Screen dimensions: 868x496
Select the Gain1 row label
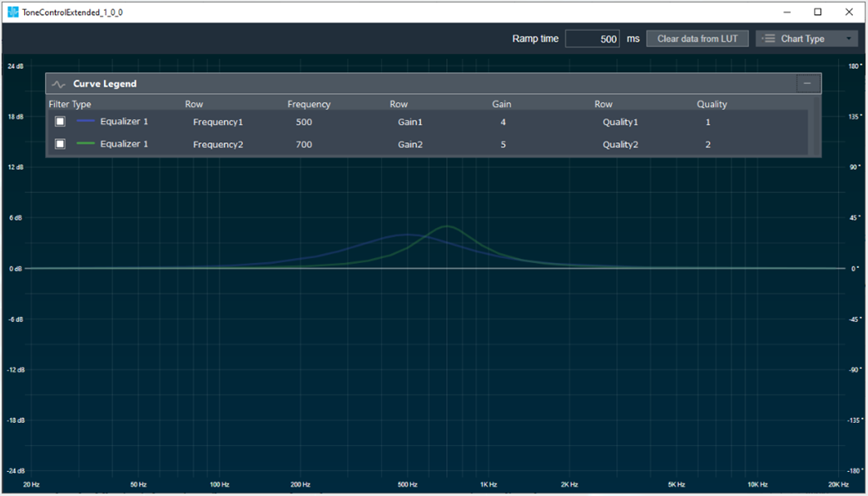coord(410,122)
